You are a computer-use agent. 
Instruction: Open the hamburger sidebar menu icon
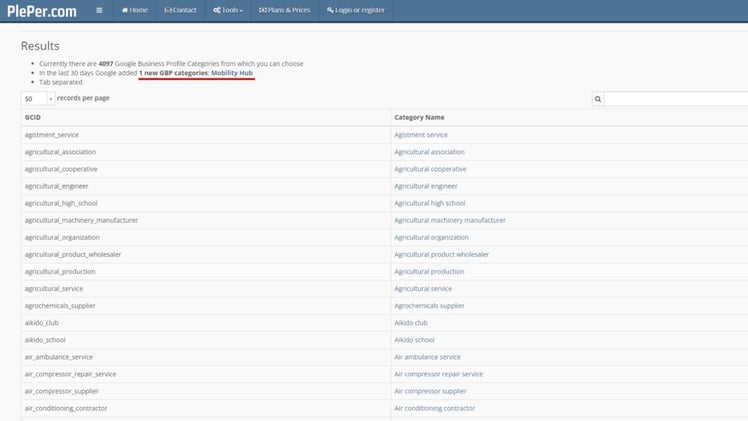tap(99, 10)
